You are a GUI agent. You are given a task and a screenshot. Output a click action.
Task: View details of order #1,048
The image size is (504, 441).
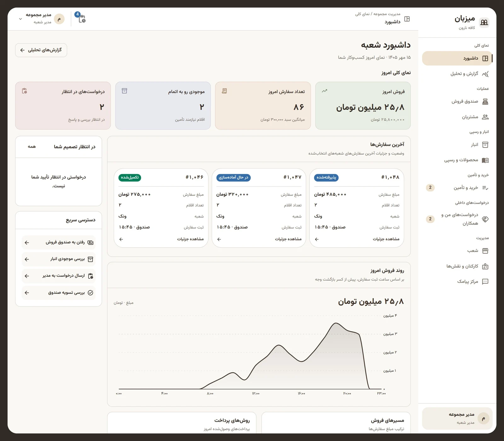[x=357, y=239]
